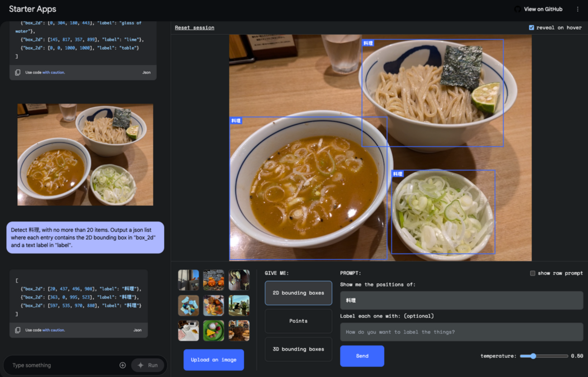Choose the cat by skyline sample thumbnail
This screenshot has width=588, height=377.
(239, 305)
